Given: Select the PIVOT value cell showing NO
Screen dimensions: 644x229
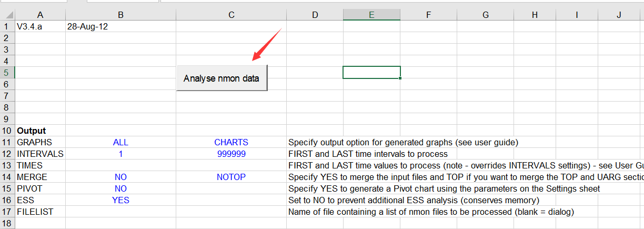Looking at the screenshot, I should tap(120, 188).
